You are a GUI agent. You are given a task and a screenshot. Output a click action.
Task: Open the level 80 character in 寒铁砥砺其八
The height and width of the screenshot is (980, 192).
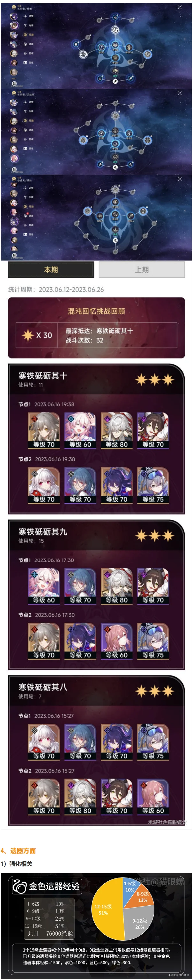80,797
